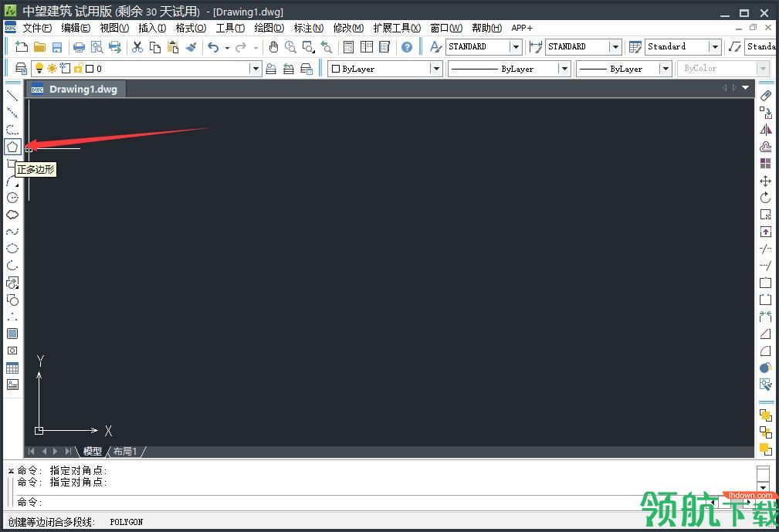Open the dimension style STANDARD dropdown
The height and width of the screenshot is (532, 779).
[615, 46]
